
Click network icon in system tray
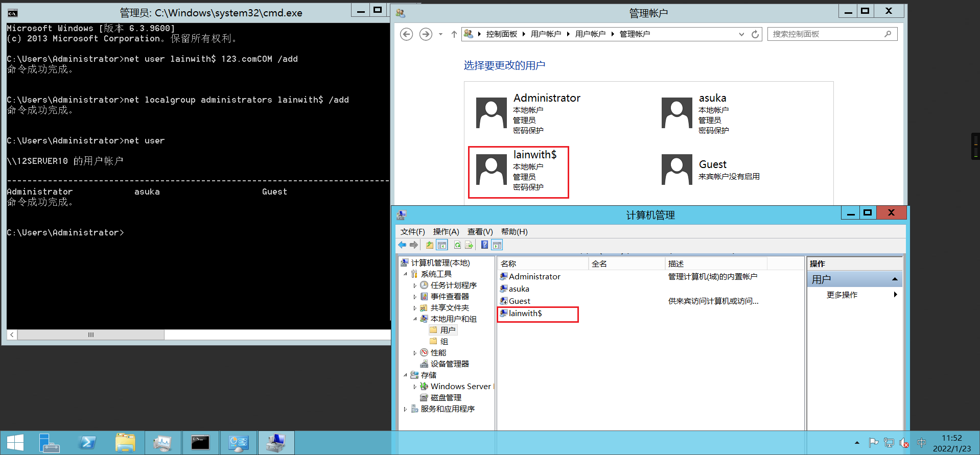pyautogui.click(x=889, y=443)
